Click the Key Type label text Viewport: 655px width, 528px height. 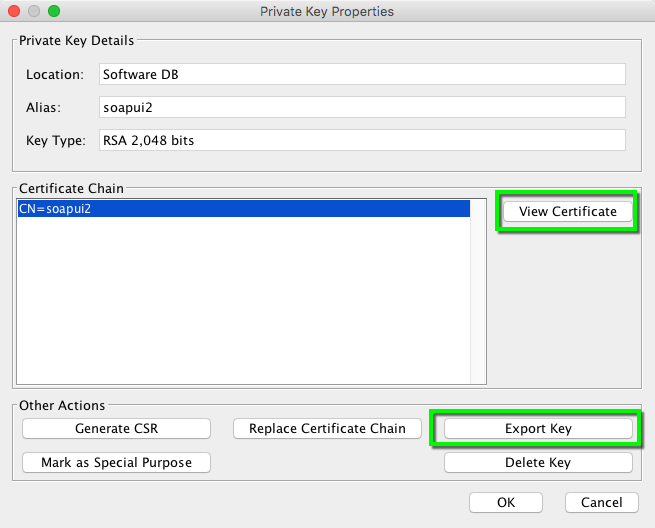56,141
